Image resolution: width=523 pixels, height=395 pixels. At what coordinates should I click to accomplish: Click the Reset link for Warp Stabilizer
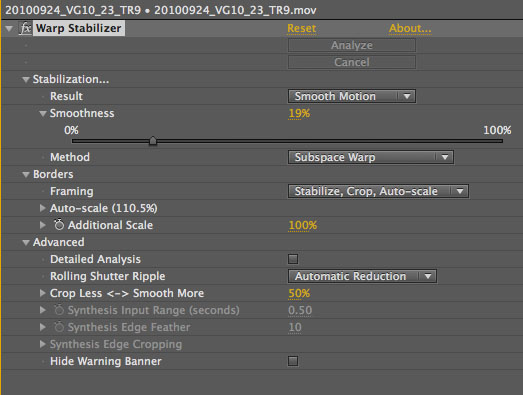(302, 28)
